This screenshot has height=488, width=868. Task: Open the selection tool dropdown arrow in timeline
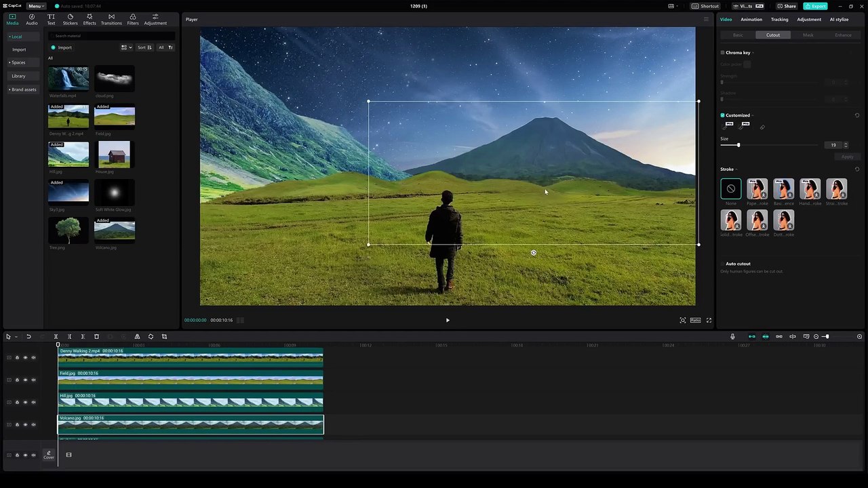tap(16, 337)
